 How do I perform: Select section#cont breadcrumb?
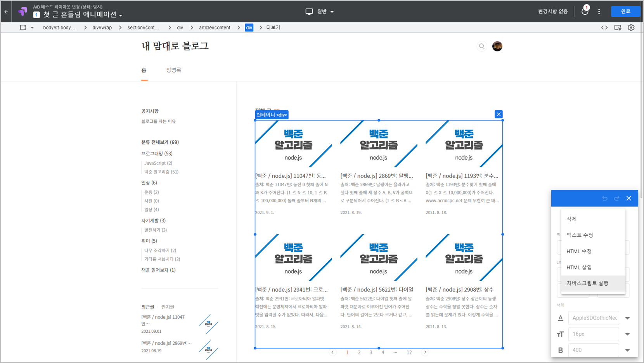[143, 28]
